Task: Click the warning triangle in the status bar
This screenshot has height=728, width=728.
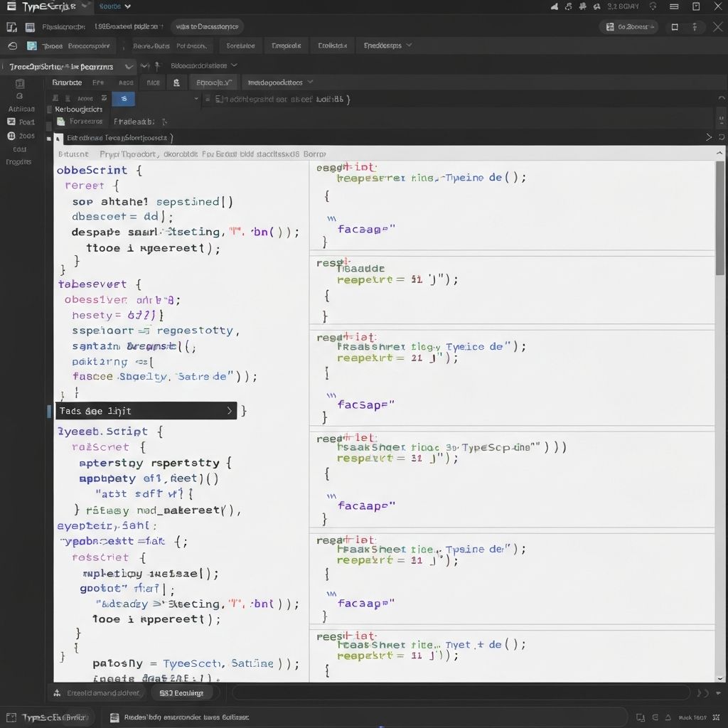Action: (x=667, y=717)
